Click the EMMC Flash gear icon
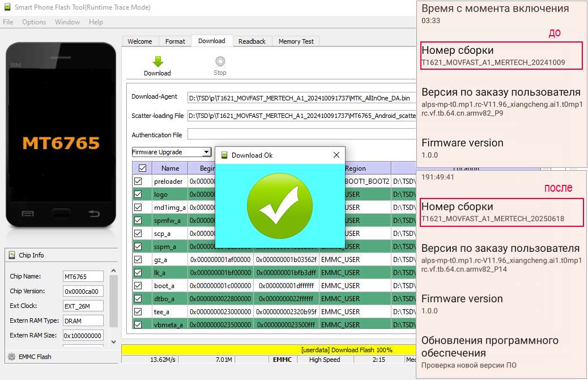Viewport: 588px width, 380px height. [11, 357]
